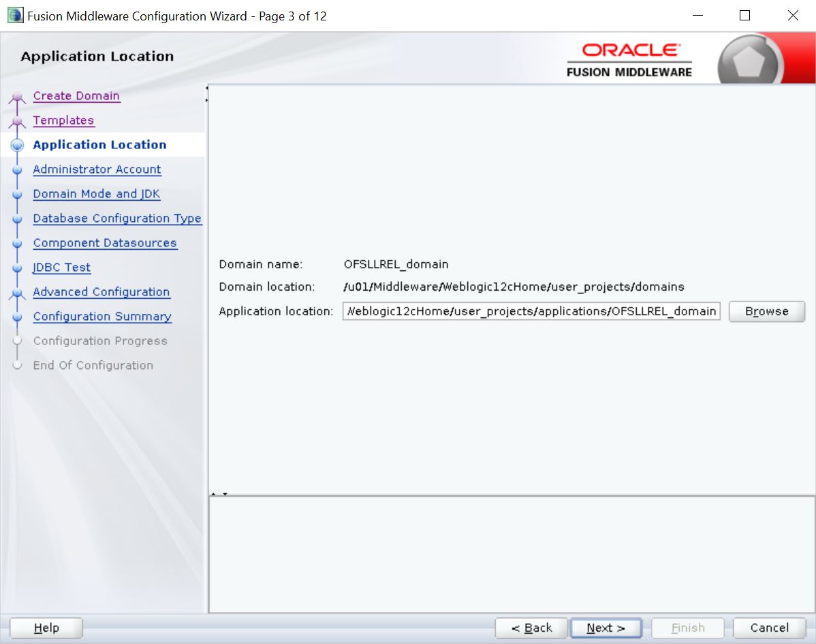816x644 pixels.
Task: Click the OFSLLREL_domain domain name value
Action: pyautogui.click(x=396, y=264)
